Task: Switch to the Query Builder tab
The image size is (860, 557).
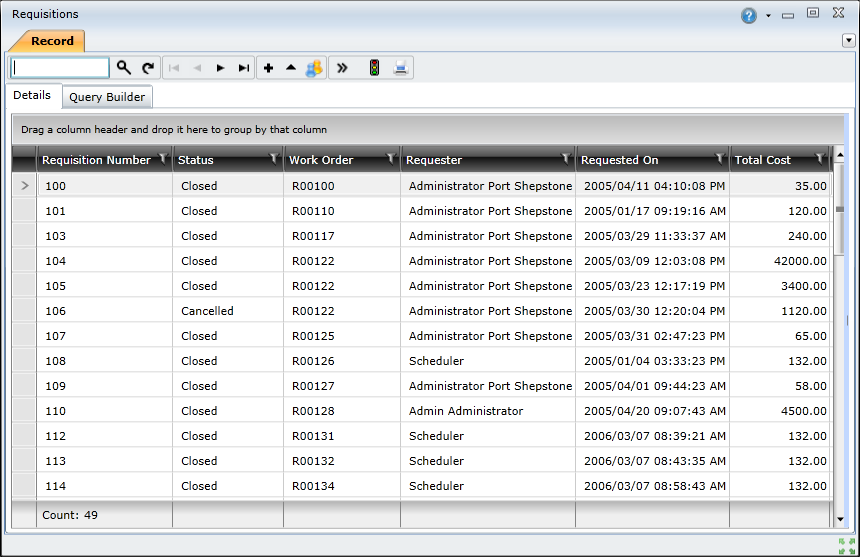Action: [107, 97]
